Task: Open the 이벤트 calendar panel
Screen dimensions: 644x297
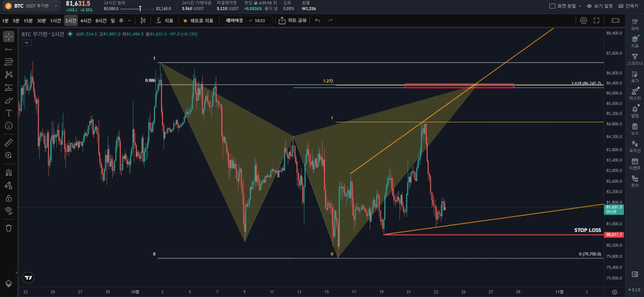Action: tap(635, 164)
